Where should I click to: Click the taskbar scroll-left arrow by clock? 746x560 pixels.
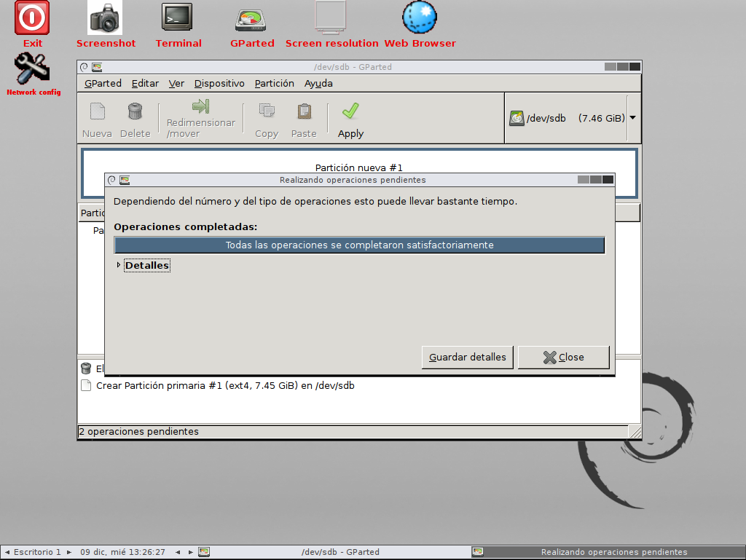click(x=178, y=552)
